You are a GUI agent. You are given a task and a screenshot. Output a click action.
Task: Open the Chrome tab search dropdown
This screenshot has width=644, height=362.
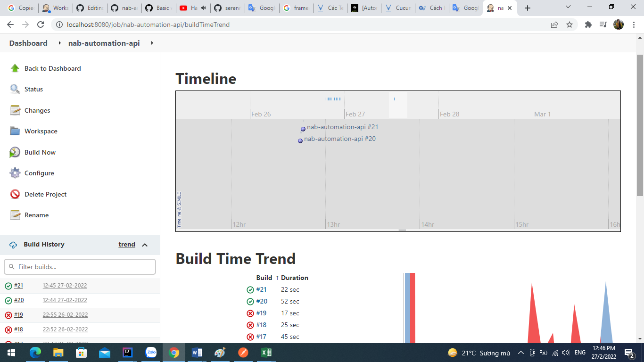coord(568,8)
